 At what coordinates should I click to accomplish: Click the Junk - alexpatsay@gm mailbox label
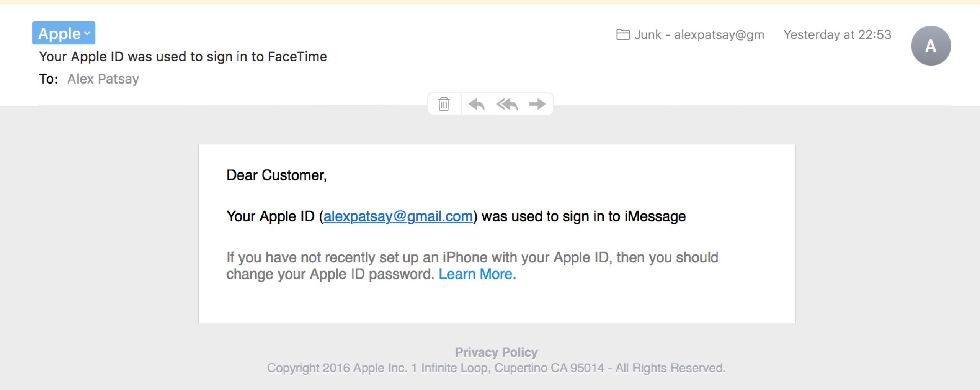(699, 35)
